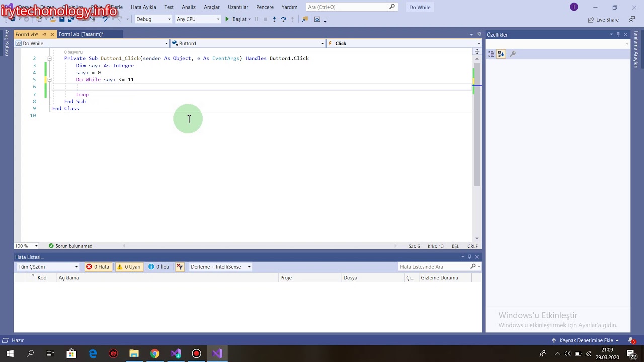Click the Sorun bulunamadı indicator
Image resolution: width=644 pixels, height=362 pixels.
click(x=71, y=246)
